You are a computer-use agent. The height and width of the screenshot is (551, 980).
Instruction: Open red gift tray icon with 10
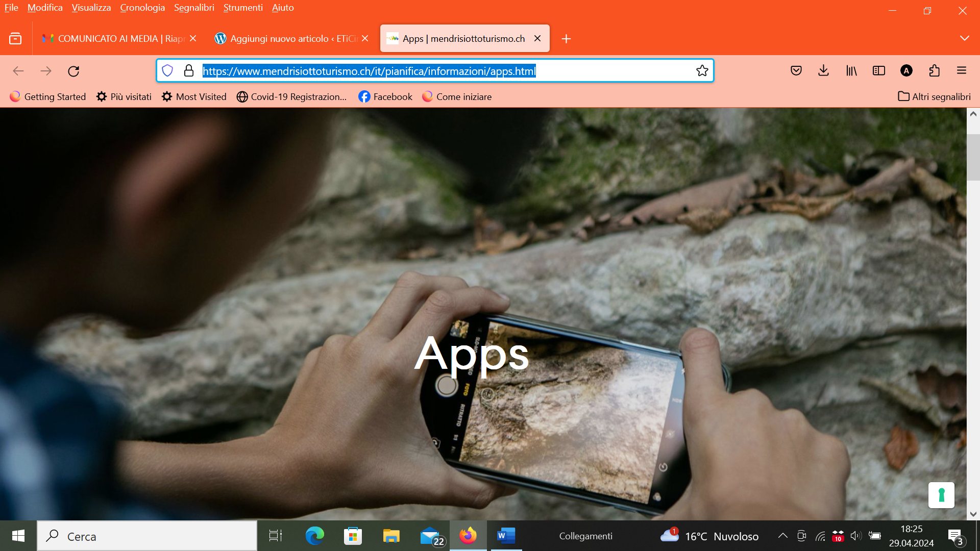[x=838, y=536]
